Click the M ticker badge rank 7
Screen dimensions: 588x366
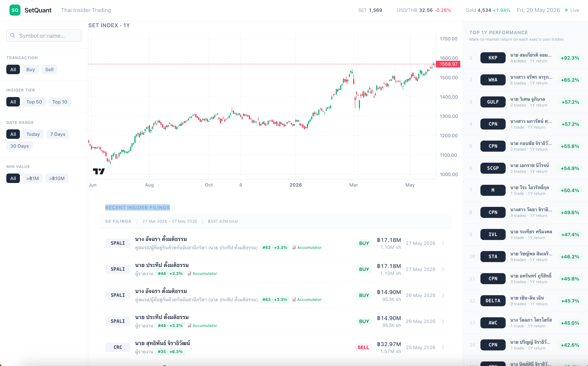[x=493, y=190]
